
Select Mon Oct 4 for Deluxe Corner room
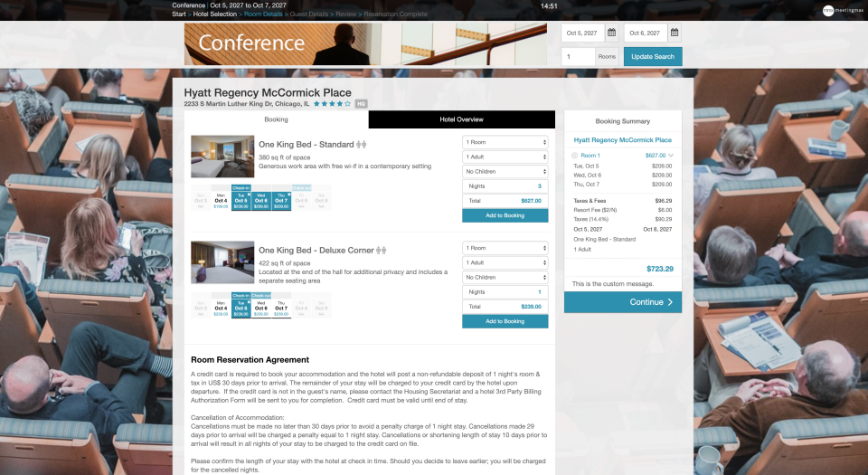(x=221, y=309)
